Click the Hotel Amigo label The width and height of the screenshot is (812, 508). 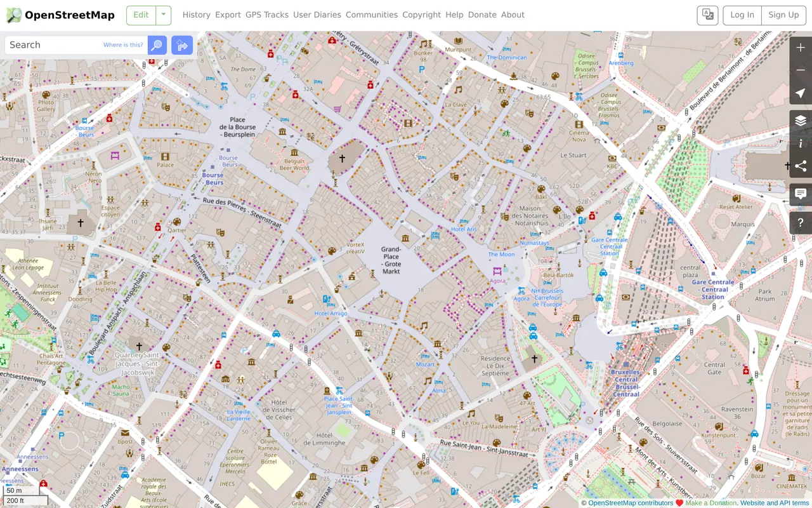(x=331, y=314)
